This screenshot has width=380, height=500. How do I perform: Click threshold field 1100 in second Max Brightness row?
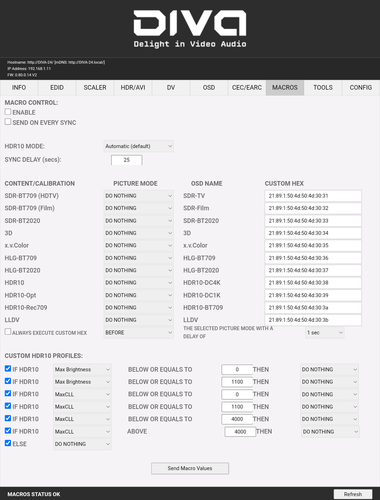[237, 382]
